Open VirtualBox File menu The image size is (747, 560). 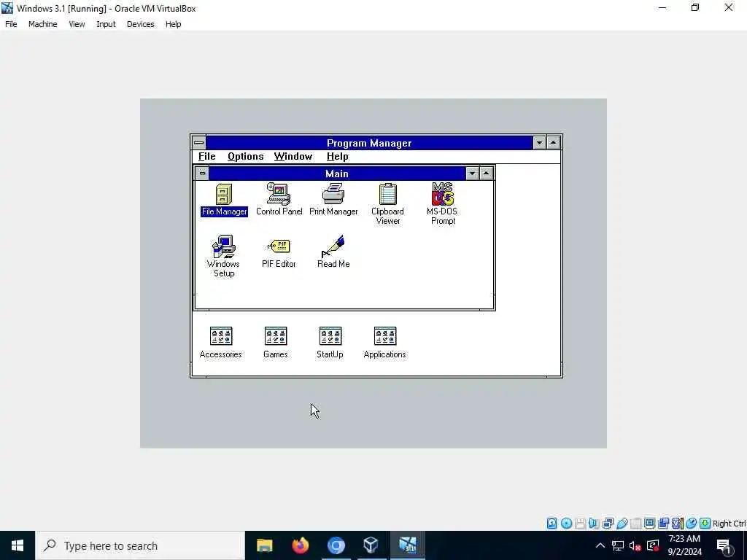pyautogui.click(x=11, y=24)
